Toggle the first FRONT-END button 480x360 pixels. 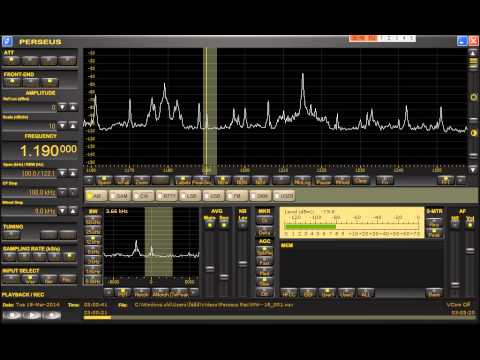(12, 82)
